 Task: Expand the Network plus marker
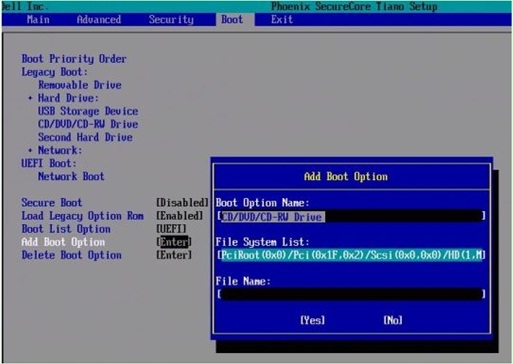(x=30, y=150)
